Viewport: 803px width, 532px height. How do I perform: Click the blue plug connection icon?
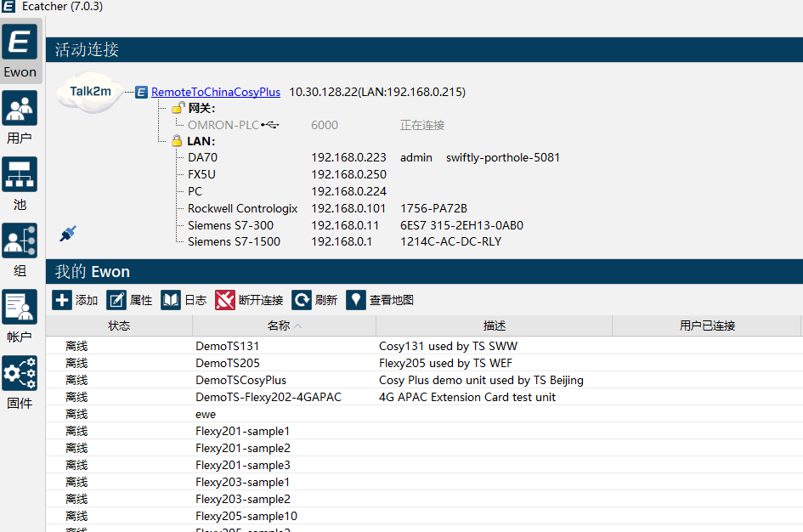click(68, 234)
